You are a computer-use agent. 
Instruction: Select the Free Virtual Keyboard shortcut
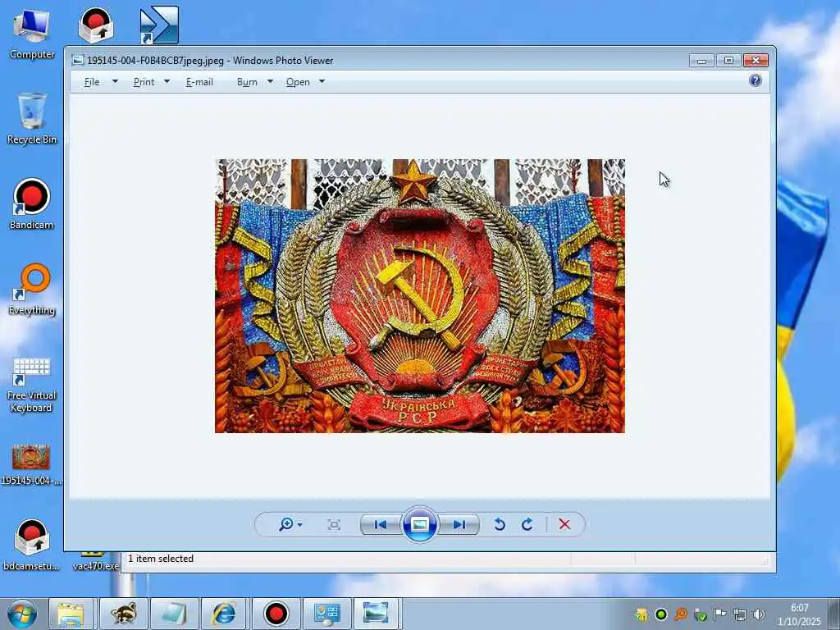[32, 385]
